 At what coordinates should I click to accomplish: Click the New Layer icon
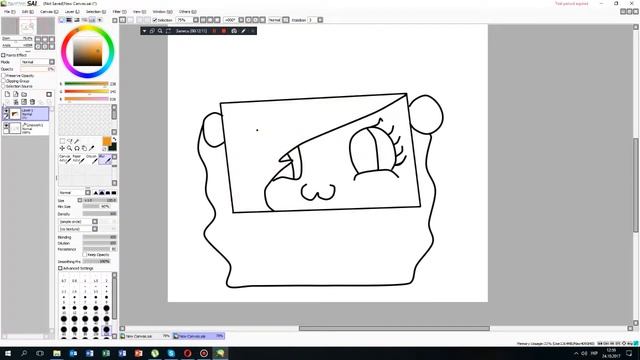7,94
